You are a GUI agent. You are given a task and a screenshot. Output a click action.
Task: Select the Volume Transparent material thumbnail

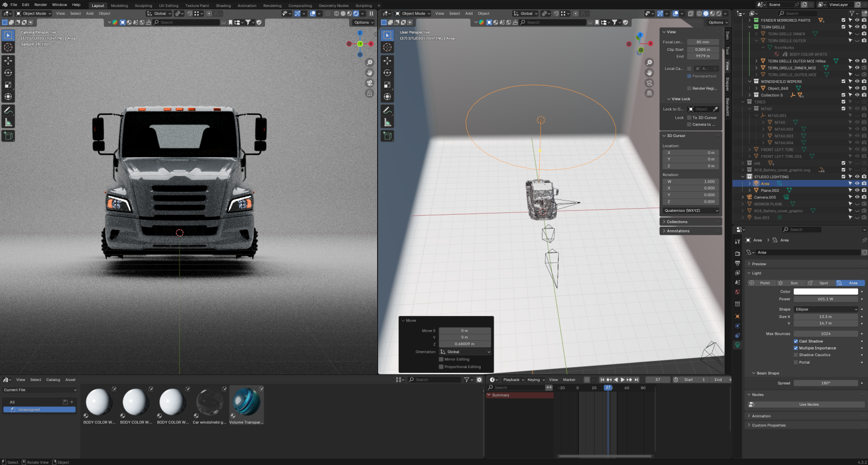246,405
